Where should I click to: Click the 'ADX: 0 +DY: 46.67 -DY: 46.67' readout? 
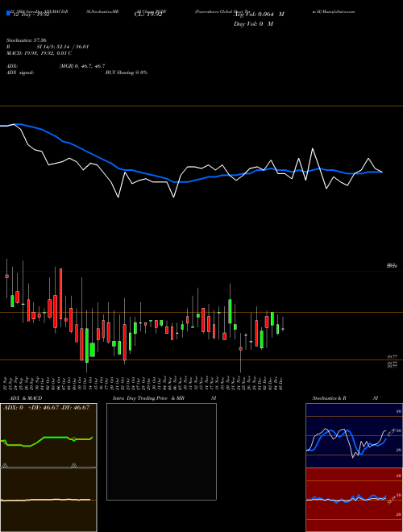pyautogui.click(x=47, y=408)
